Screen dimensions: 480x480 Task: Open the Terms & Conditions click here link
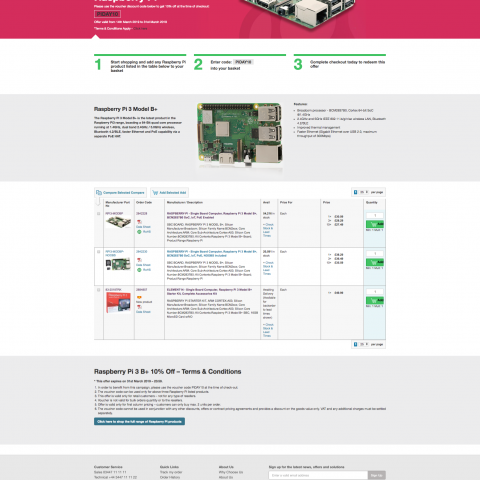[140, 29]
